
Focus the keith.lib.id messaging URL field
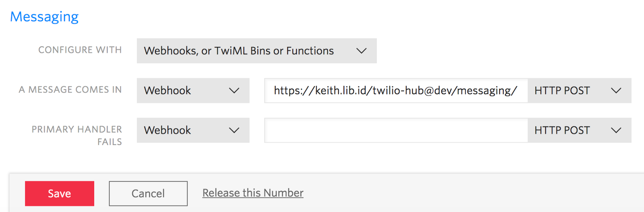(395, 91)
